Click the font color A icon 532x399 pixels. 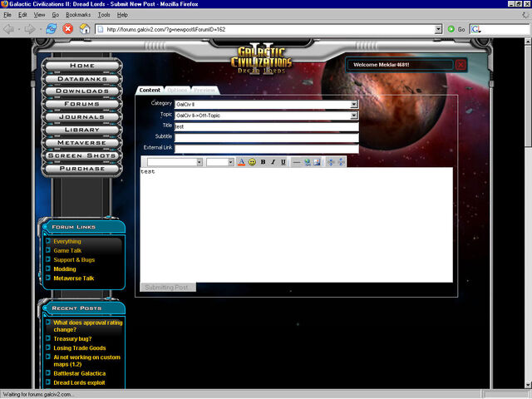point(241,162)
